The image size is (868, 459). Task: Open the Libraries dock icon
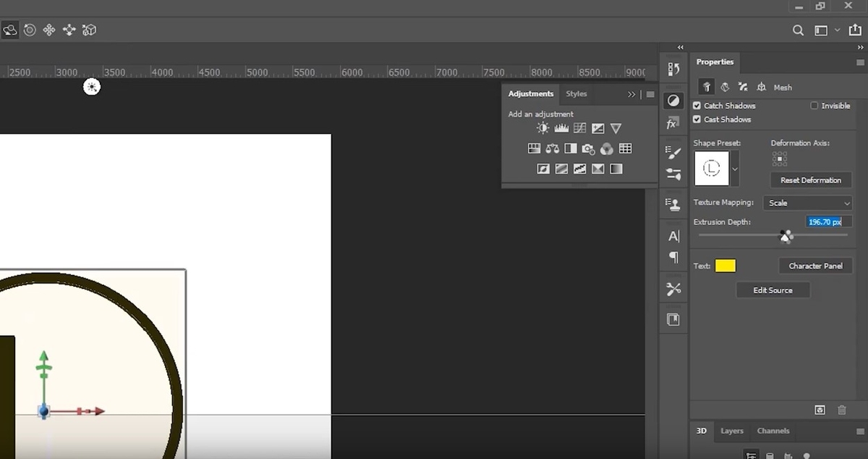[673, 319]
